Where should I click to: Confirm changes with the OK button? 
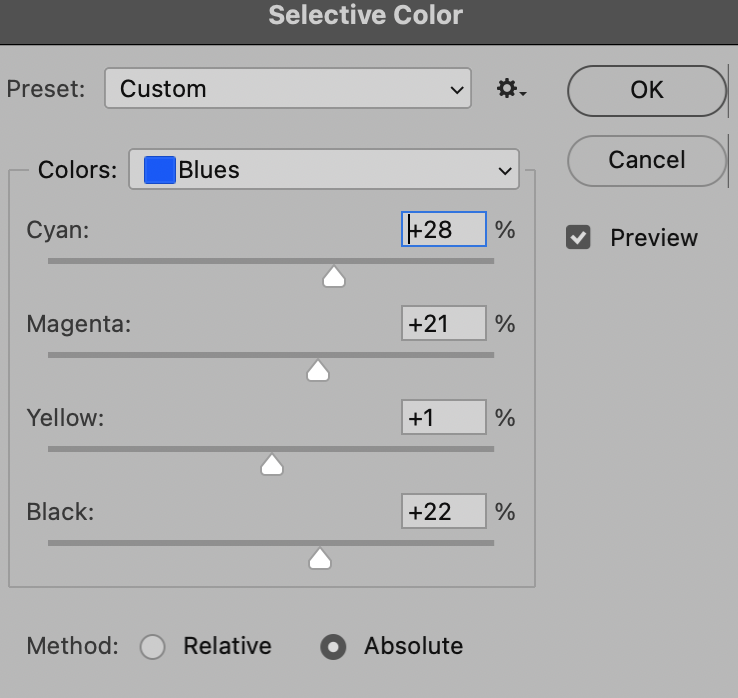coord(647,90)
